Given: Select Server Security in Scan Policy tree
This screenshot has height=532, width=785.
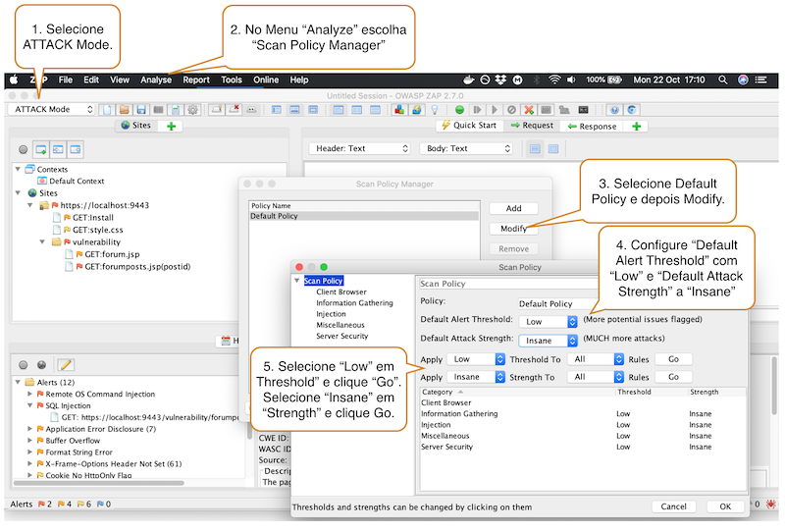Looking at the screenshot, I should click(341, 336).
